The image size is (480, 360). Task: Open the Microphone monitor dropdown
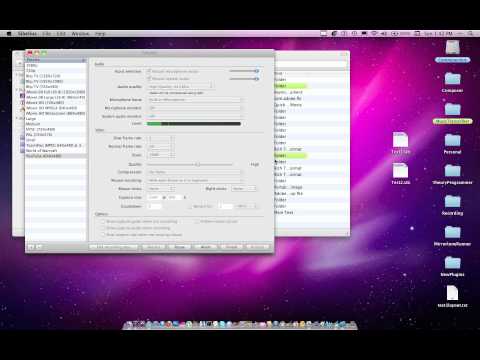click(194, 108)
